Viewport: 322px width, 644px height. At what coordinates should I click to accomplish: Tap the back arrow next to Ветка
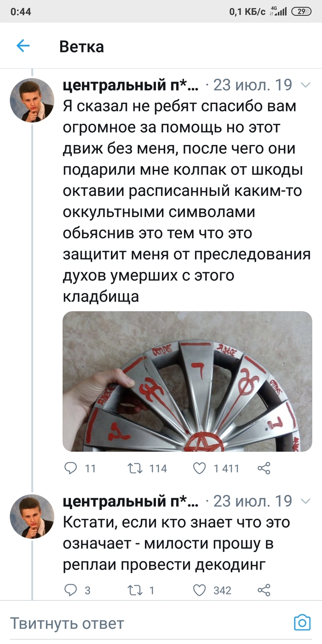click(x=23, y=46)
